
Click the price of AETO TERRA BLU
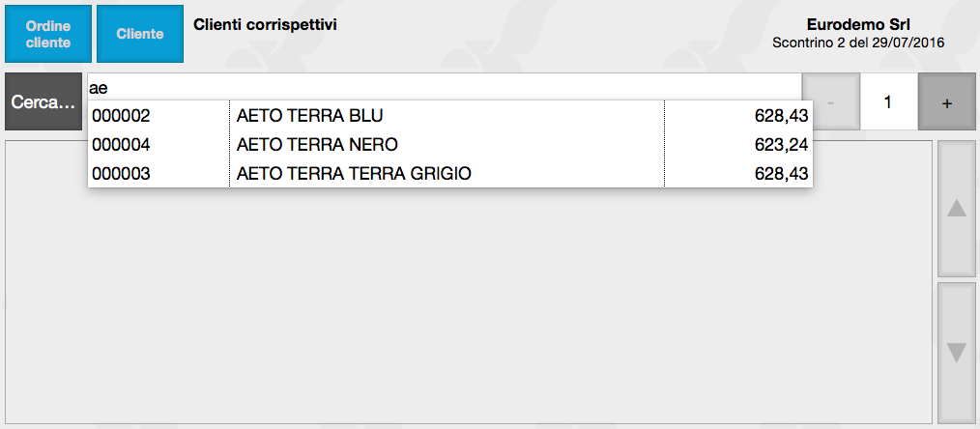pos(781,116)
